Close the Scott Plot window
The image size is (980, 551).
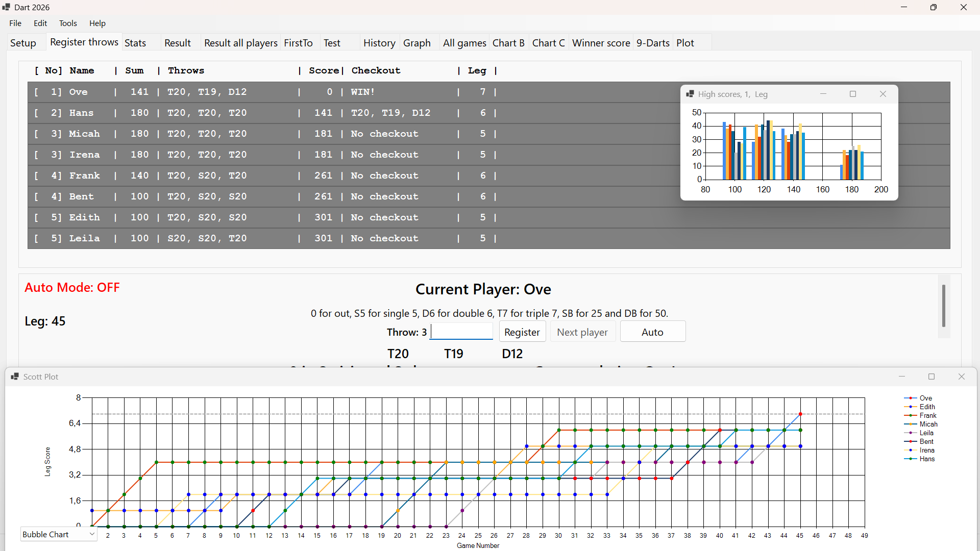click(x=962, y=377)
